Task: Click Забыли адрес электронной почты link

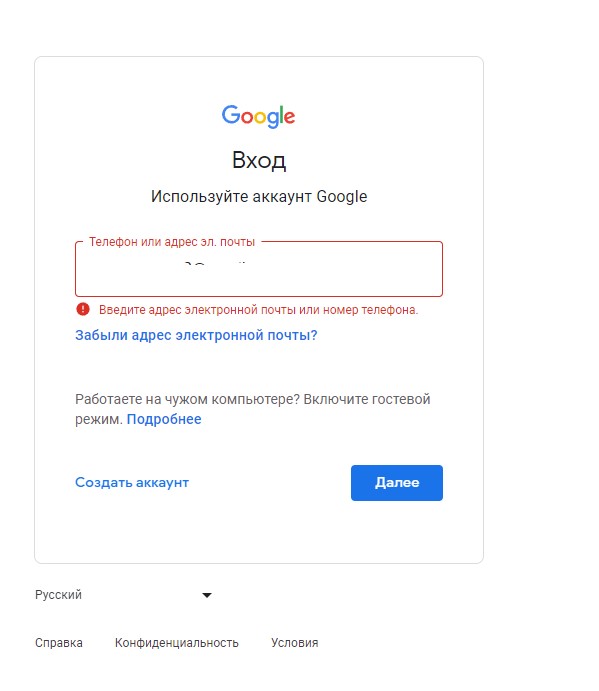Action: (x=196, y=335)
